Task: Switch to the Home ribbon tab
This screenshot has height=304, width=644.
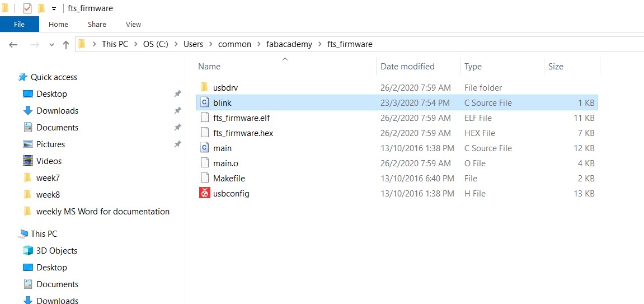Action: pos(58,24)
